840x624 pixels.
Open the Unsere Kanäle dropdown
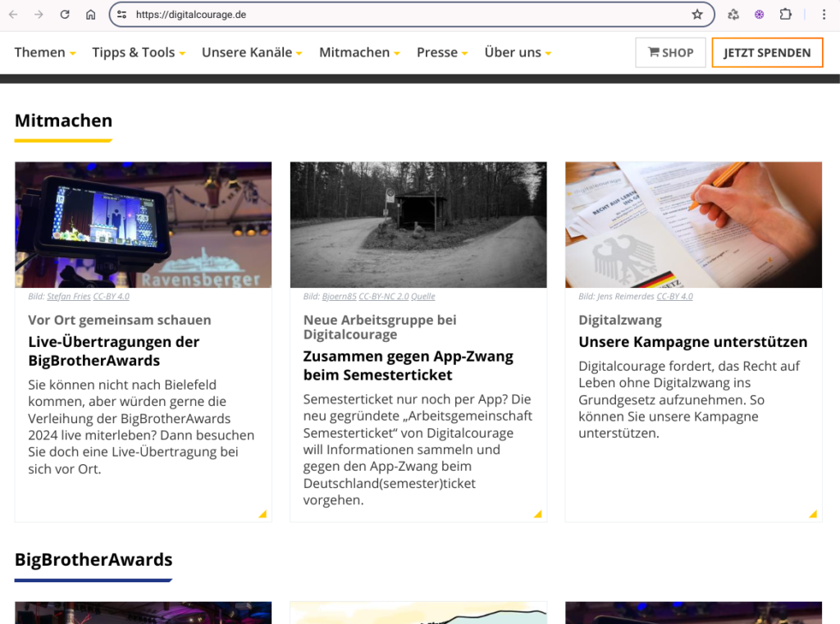(x=252, y=52)
